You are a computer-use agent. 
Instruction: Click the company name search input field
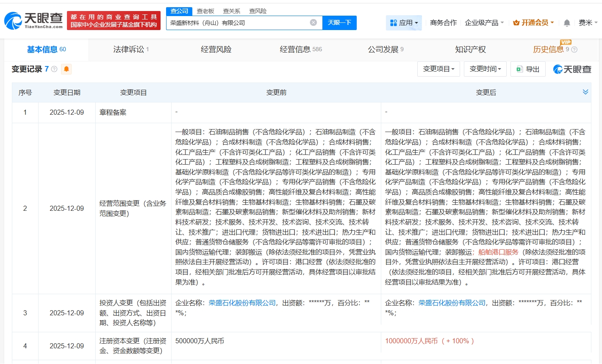(x=237, y=23)
